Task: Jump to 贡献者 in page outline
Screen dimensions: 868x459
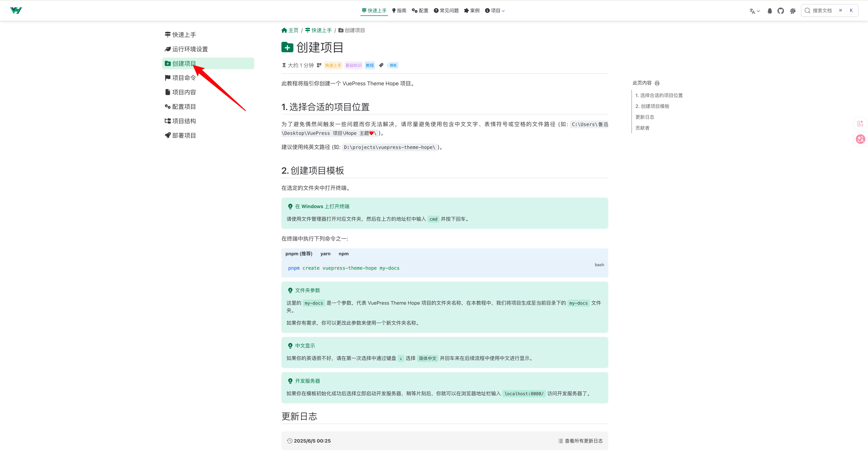Action: pyautogui.click(x=642, y=128)
